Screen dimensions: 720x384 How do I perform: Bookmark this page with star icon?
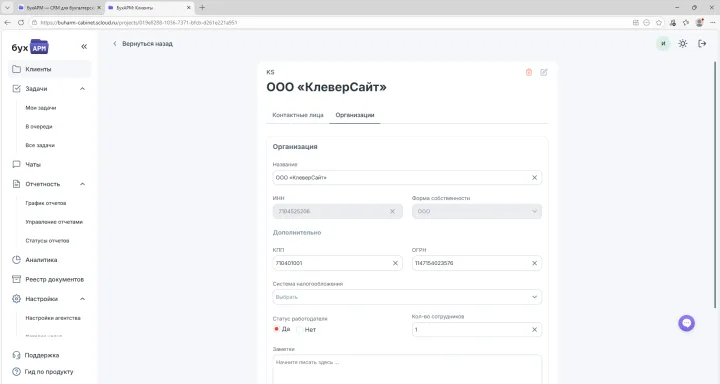click(659, 23)
